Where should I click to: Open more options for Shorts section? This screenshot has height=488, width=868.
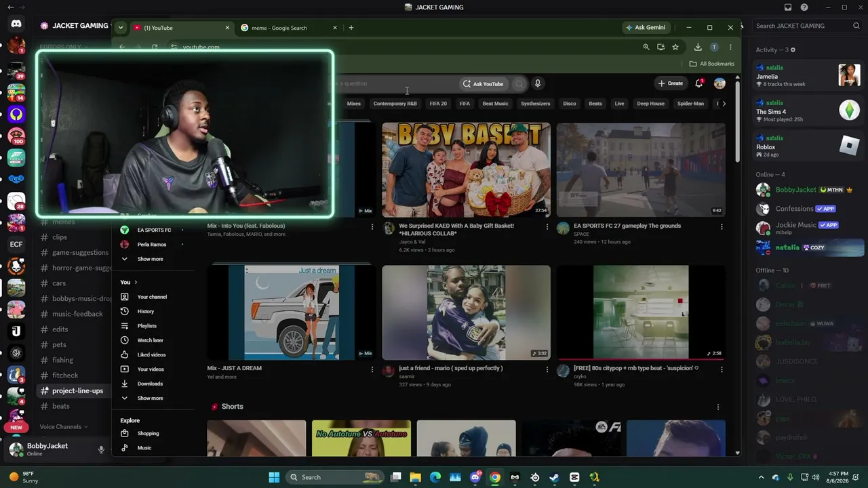point(718,407)
